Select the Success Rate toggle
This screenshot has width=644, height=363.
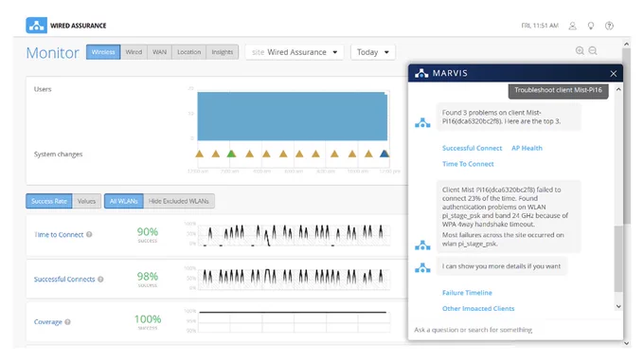tap(49, 201)
